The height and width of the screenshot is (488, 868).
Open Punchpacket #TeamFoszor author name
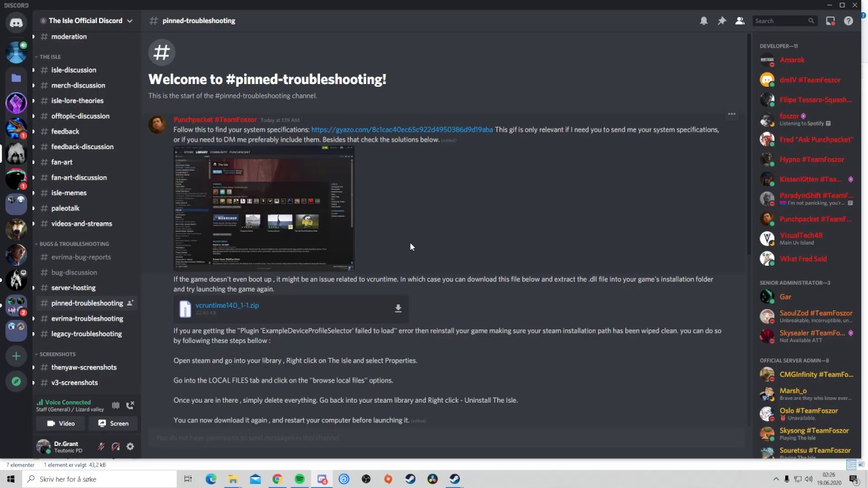[x=215, y=120]
